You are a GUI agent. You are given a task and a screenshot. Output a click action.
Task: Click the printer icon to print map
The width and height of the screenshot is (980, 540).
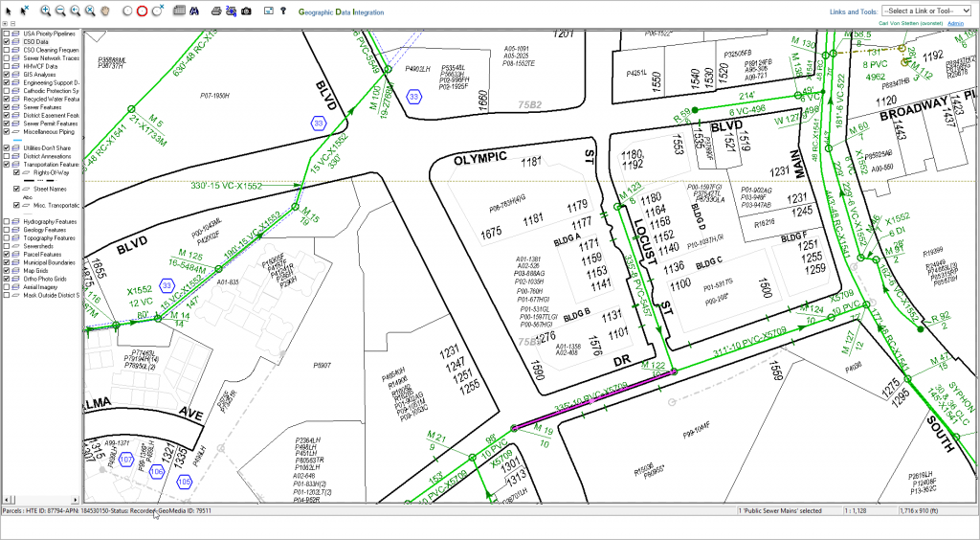216,11
